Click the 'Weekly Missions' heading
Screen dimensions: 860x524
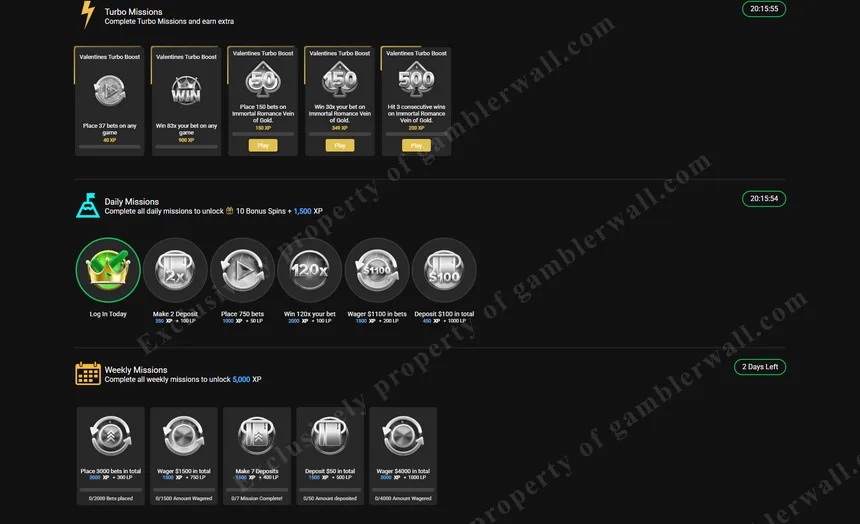(136, 370)
